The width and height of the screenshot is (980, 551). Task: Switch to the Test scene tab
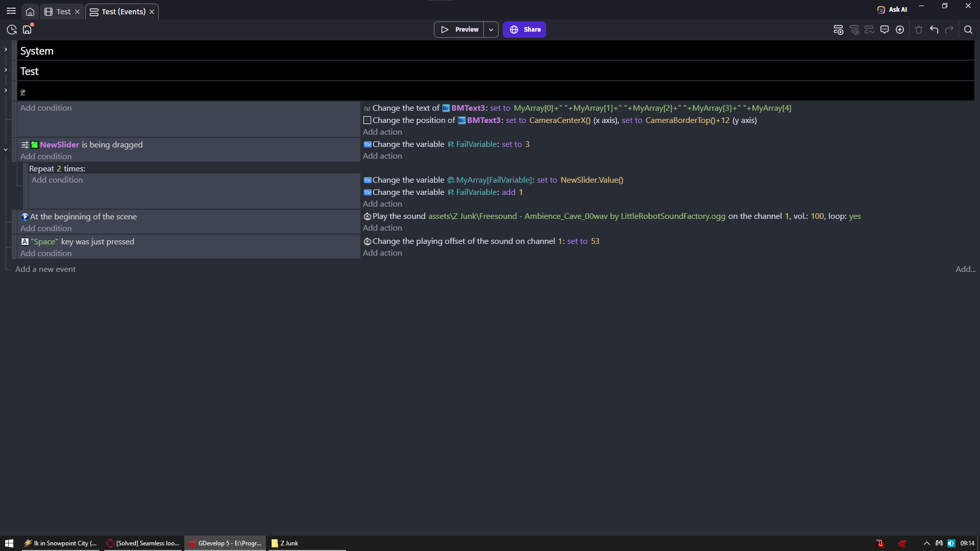point(63,12)
